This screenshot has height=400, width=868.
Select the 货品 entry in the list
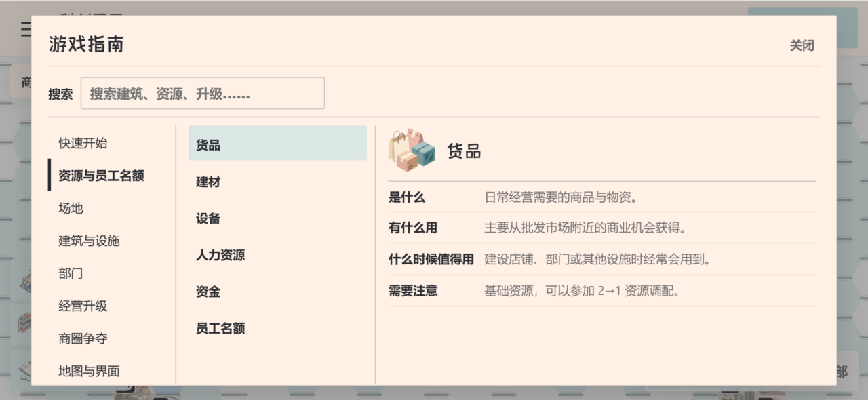(x=277, y=145)
